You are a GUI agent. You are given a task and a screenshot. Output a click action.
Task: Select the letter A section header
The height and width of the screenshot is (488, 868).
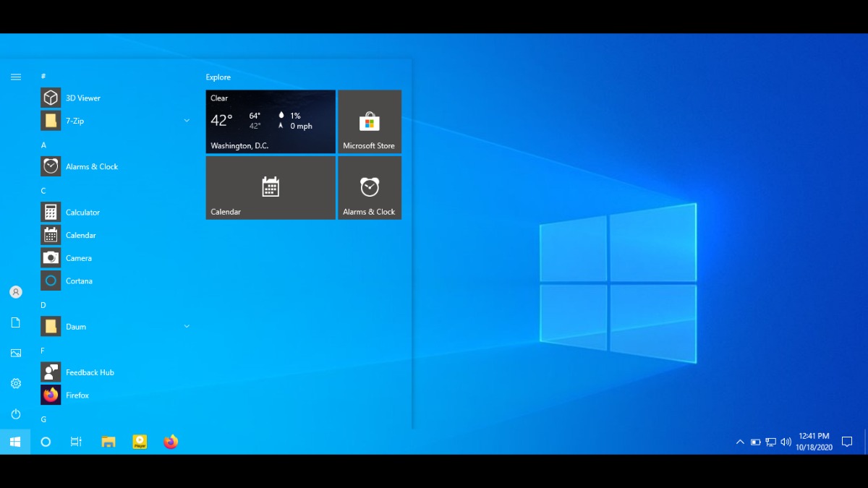[x=43, y=145]
